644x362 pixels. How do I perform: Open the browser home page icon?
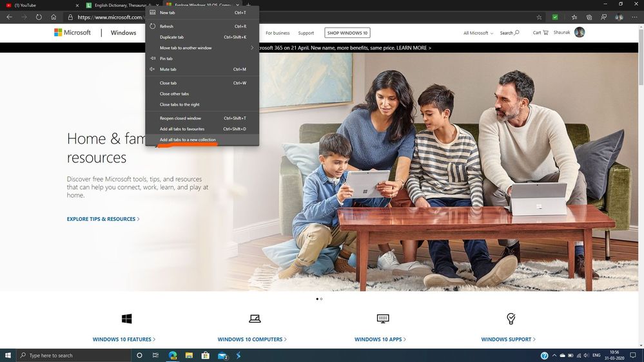54,17
